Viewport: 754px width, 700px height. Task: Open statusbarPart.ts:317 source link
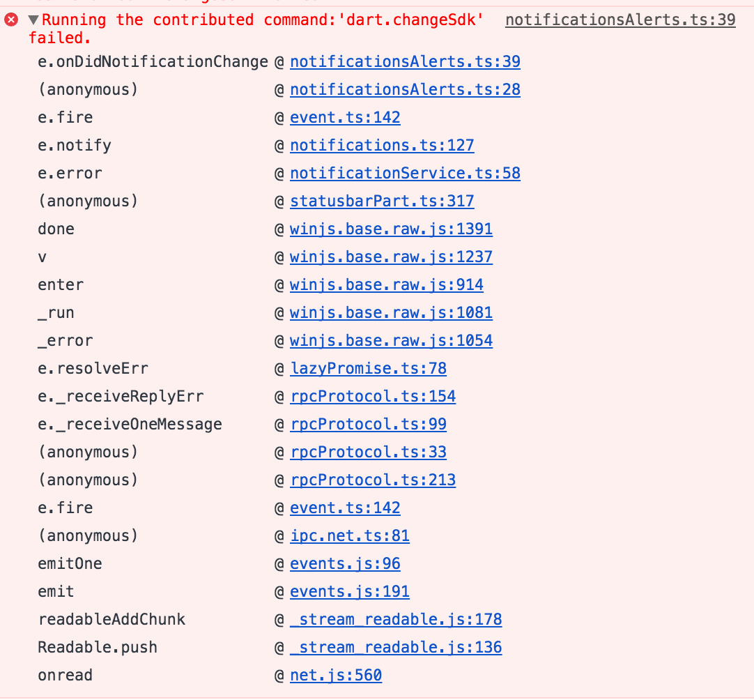[382, 201]
